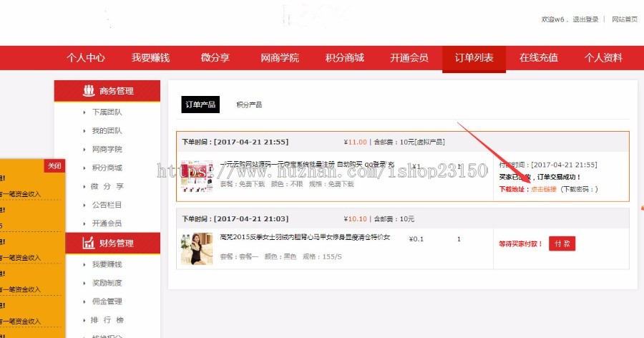Click arrow bullet beside 佣金管理
The width and height of the screenshot is (644, 338).
coord(84,301)
